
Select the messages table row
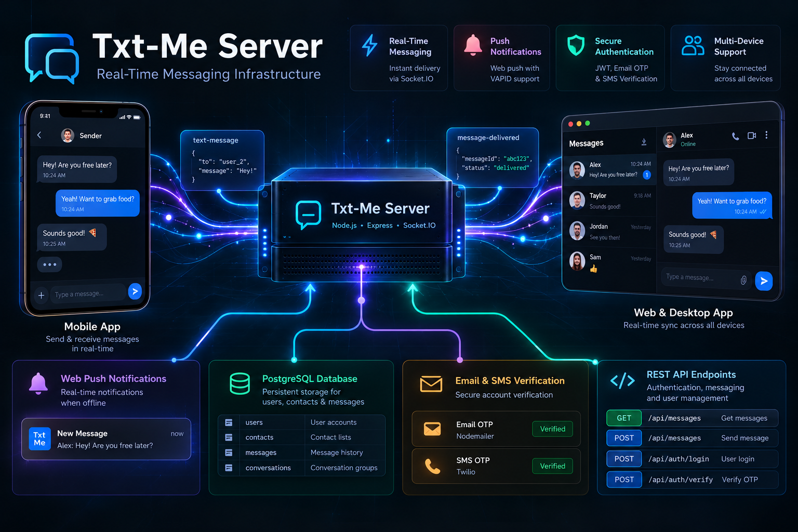(301, 453)
